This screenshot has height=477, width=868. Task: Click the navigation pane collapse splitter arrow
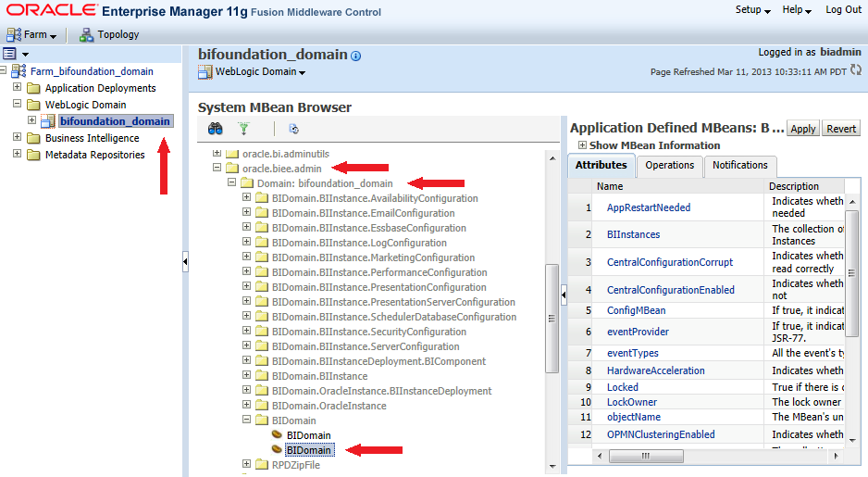click(x=185, y=261)
